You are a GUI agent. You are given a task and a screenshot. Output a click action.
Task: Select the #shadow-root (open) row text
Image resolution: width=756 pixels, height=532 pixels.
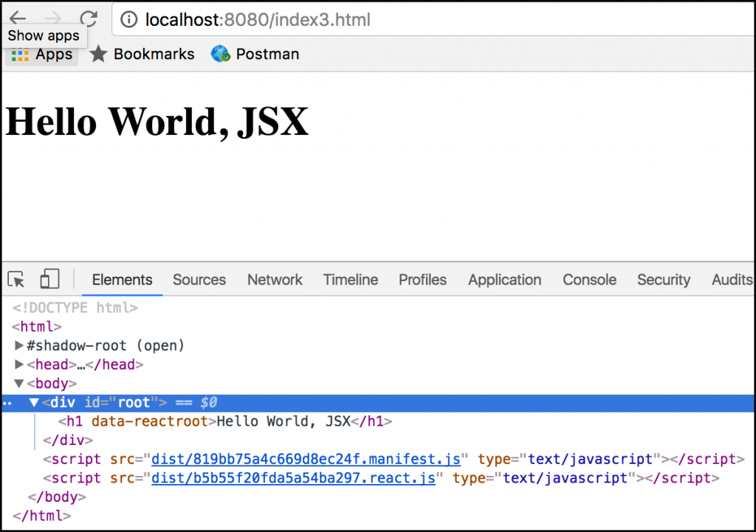click(106, 345)
